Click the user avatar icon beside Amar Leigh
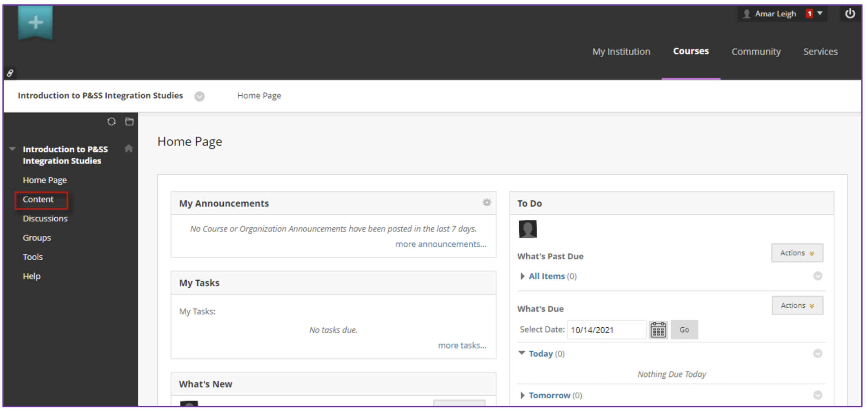Viewport: 868px width, 411px height. tap(747, 14)
